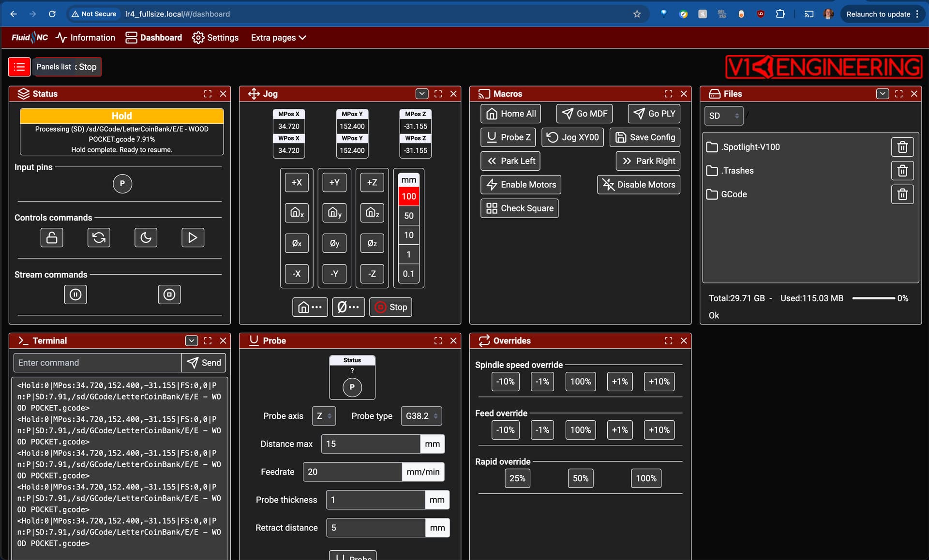
Task: Select the 0.1 mm jog distance
Action: tap(409, 274)
